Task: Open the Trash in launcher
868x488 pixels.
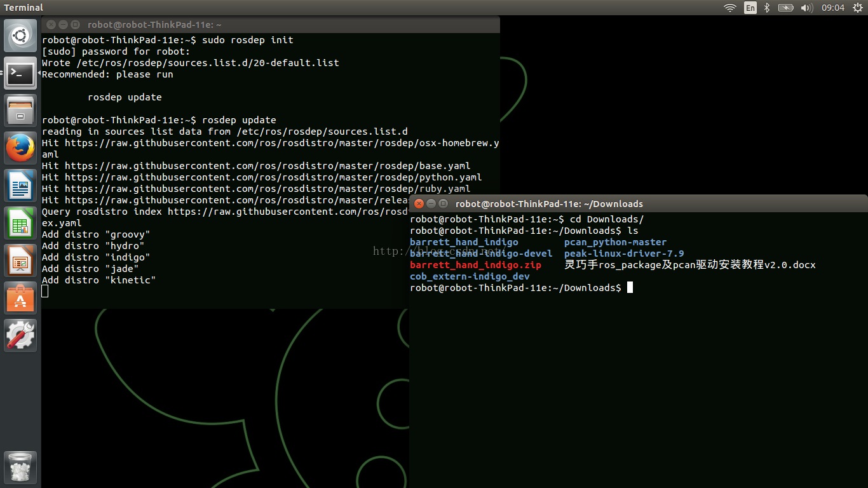Action: (21, 468)
